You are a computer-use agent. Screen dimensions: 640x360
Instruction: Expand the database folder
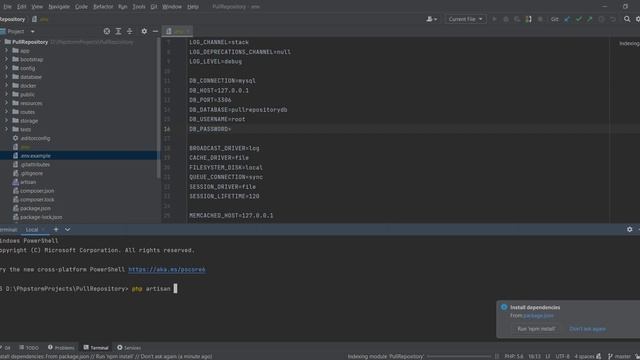[6, 77]
